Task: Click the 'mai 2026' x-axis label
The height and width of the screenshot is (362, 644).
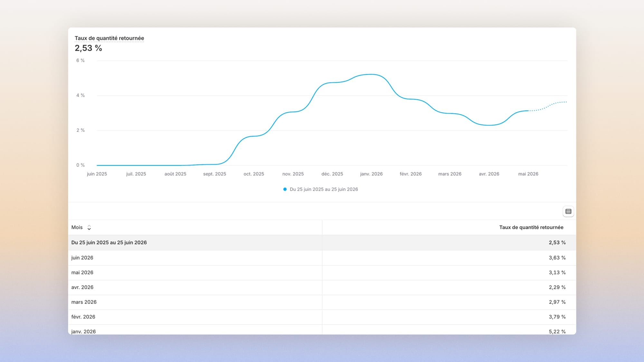Action: tap(528, 174)
